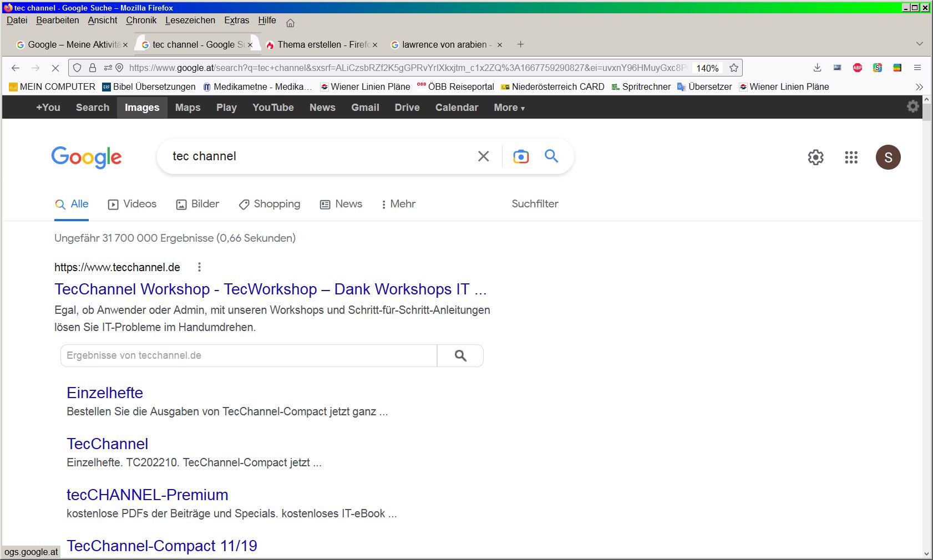This screenshot has width=933, height=560.
Task: List all tabs dropdown arrow
Action: click(919, 44)
